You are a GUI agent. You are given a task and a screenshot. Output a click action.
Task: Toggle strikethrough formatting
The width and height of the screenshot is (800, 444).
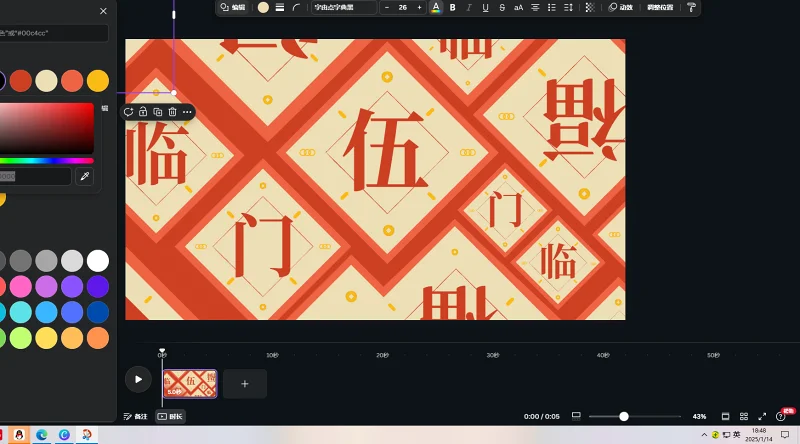coord(502,7)
